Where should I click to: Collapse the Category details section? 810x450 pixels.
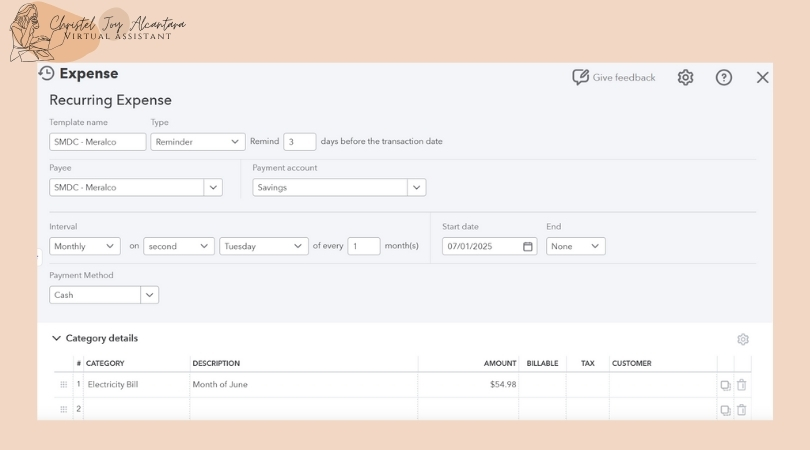(56, 339)
